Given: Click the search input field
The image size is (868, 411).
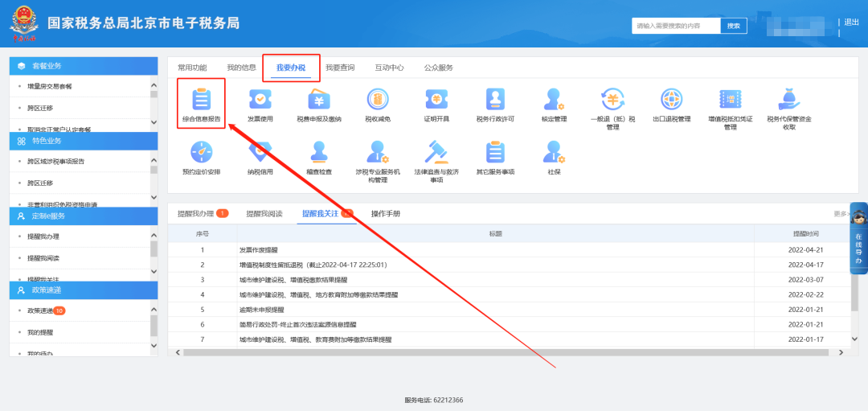Looking at the screenshot, I should (675, 26).
